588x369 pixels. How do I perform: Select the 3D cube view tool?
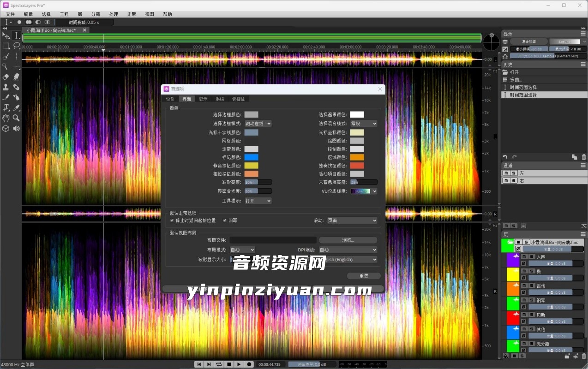point(6,128)
